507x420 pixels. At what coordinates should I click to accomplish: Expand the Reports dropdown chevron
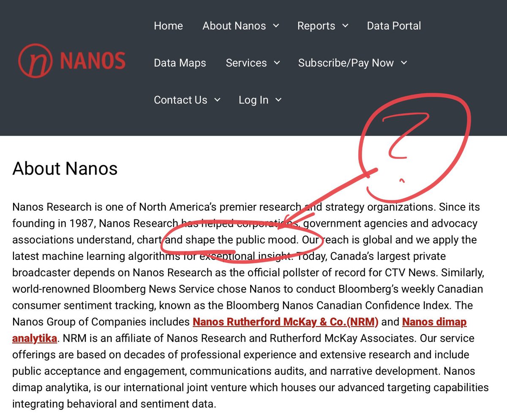[x=345, y=26]
